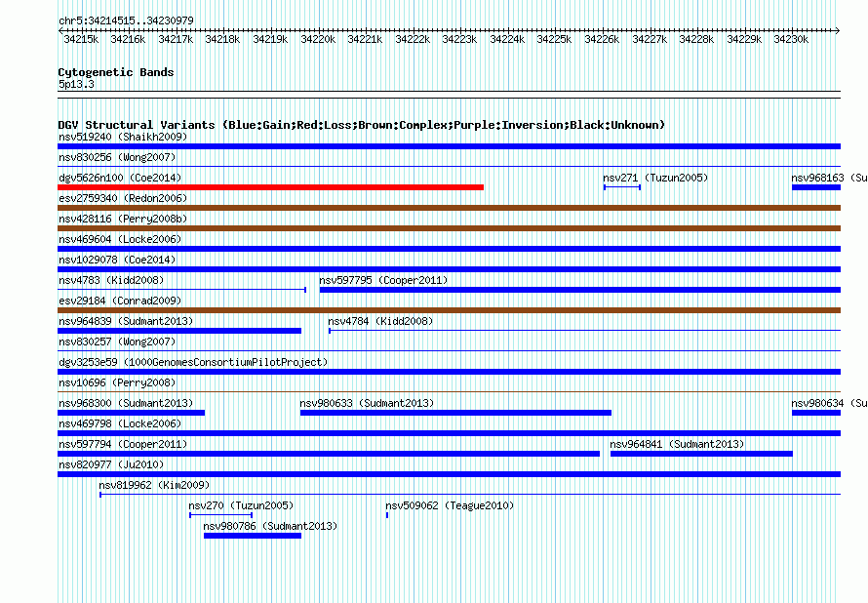
Task: Click the 34223k ruler tick label
Action: tap(459, 39)
